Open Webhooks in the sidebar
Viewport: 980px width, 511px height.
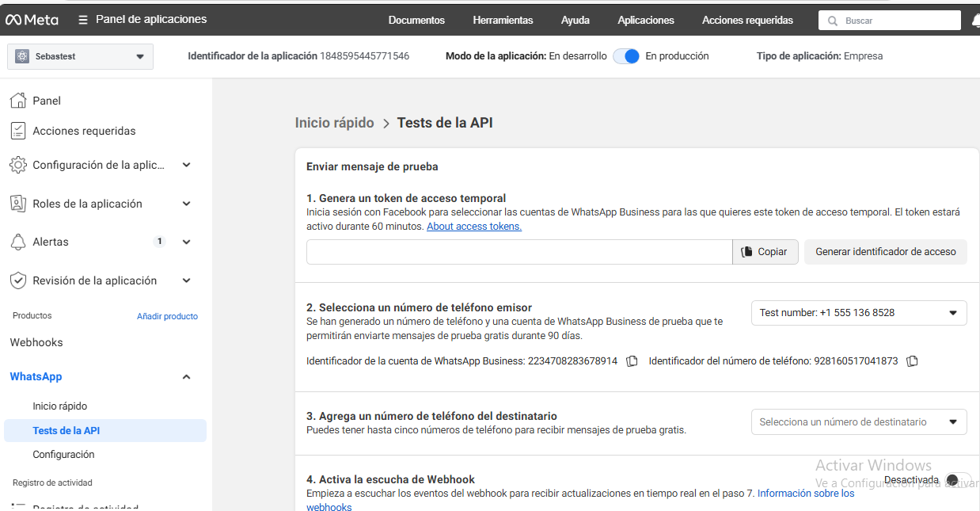[x=36, y=342]
